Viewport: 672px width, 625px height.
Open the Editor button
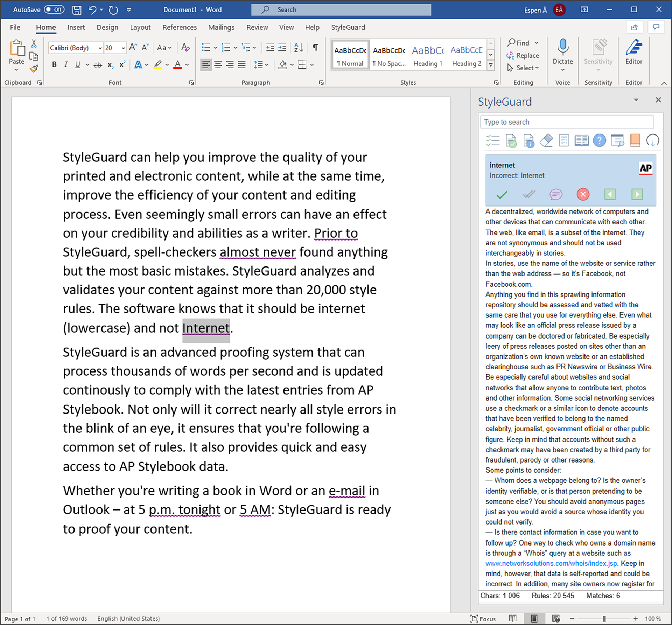point(634,52)
